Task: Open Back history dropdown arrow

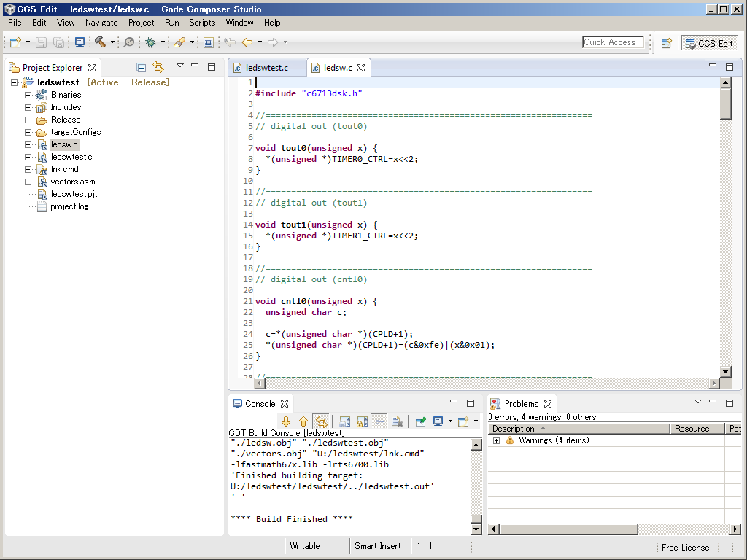Action: click(x=260, y=42)
